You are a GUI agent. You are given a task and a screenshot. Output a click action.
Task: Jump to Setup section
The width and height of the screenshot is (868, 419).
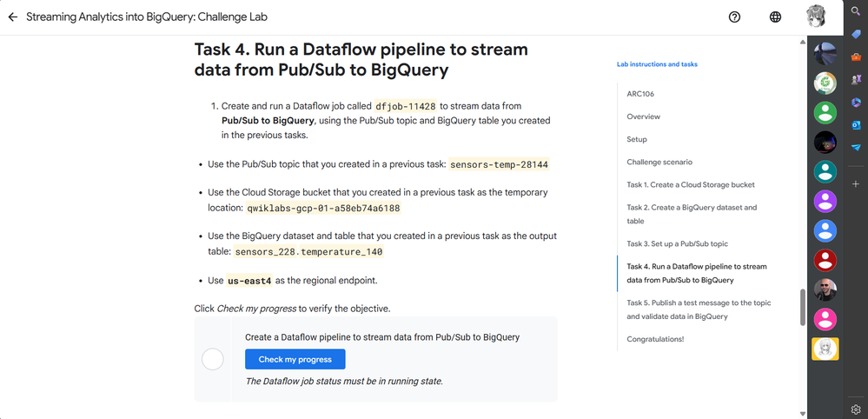pos(637,139)
